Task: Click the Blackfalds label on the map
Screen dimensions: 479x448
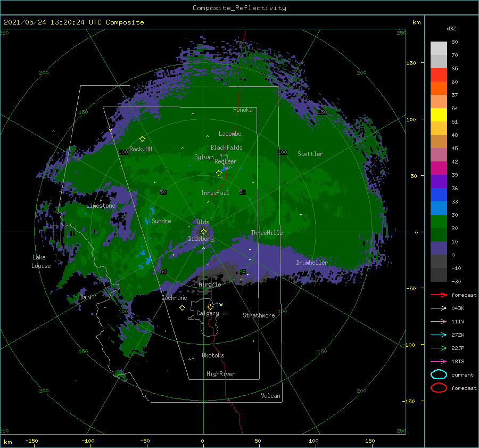Action: coord(226,148)
